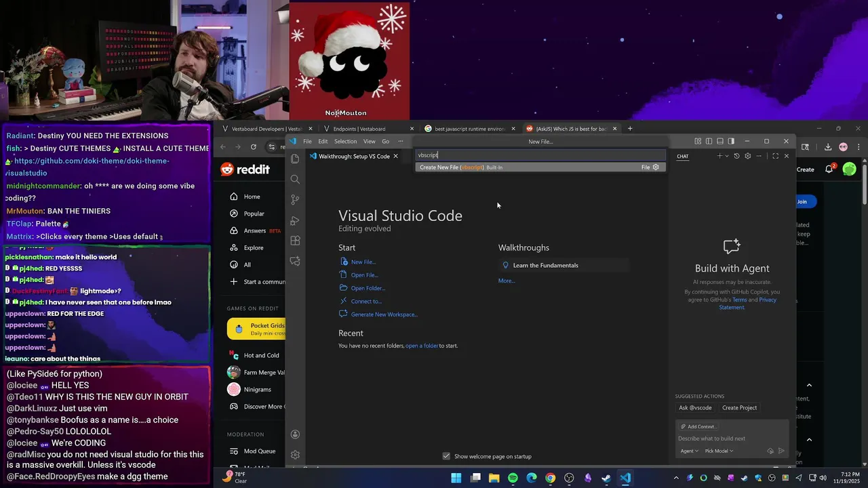Open the Explorer view in VS Code activity bar
This screenshot has height=488, width=868.
(295, 159)
